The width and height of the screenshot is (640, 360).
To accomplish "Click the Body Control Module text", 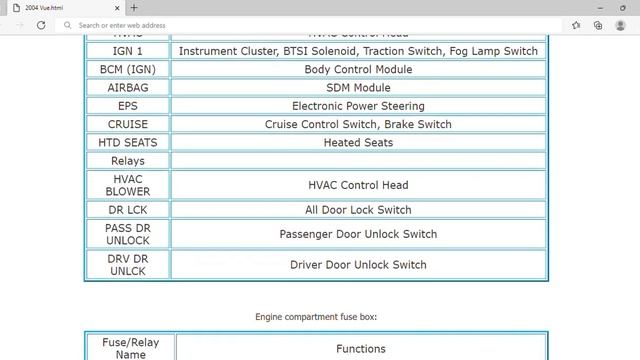I will [x=358, y=69].
